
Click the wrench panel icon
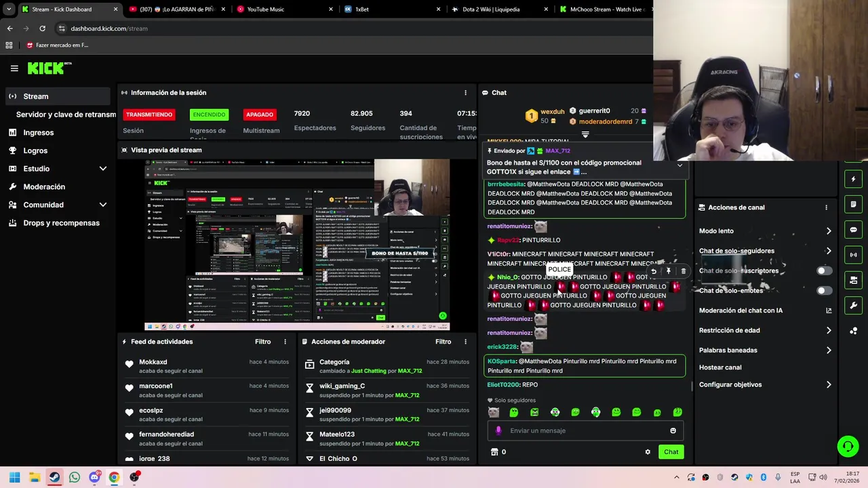pyautogui.click(x=853, y=306)
